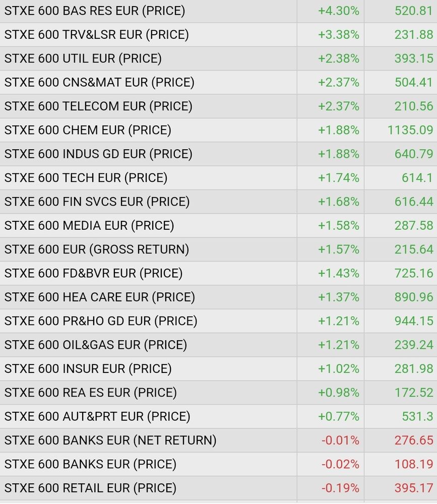Click the STXE 600 UTIL EUR entry
The width and height of the screenshot is (437, 504).
(83, 58)
